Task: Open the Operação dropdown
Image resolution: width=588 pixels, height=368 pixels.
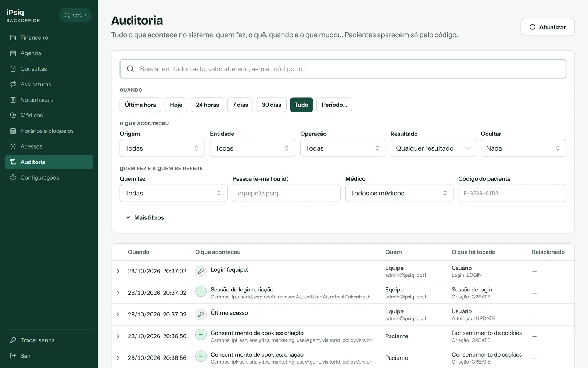Action: [343, 148]
